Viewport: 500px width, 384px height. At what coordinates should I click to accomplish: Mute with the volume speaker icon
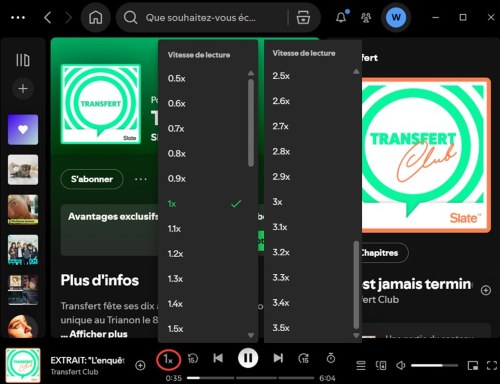(x=400, y=365)
